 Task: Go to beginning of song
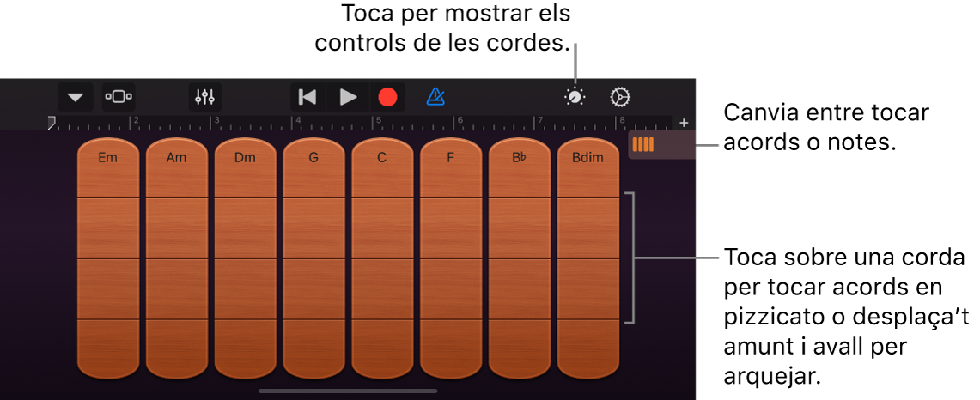[x=307, y=97]
